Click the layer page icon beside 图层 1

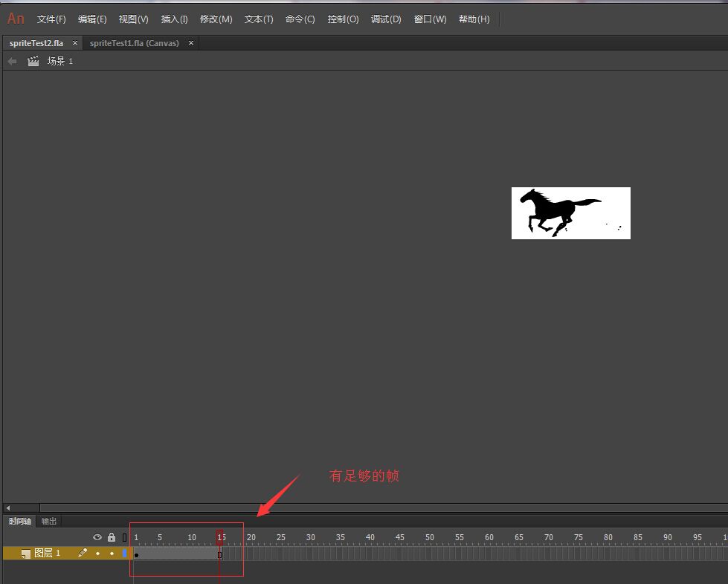(25, 553)
